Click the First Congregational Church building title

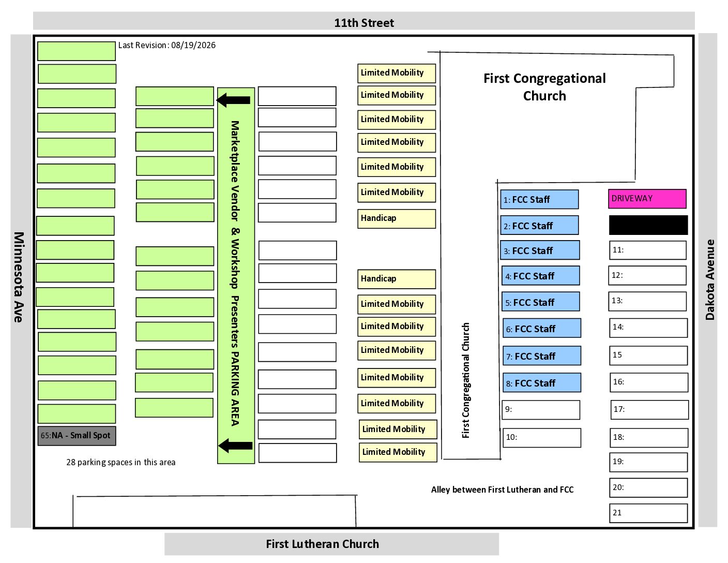(544, 87)
